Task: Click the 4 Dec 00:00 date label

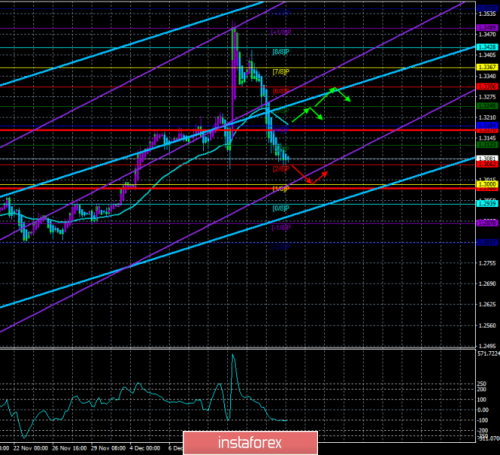Action: point(145,448)
